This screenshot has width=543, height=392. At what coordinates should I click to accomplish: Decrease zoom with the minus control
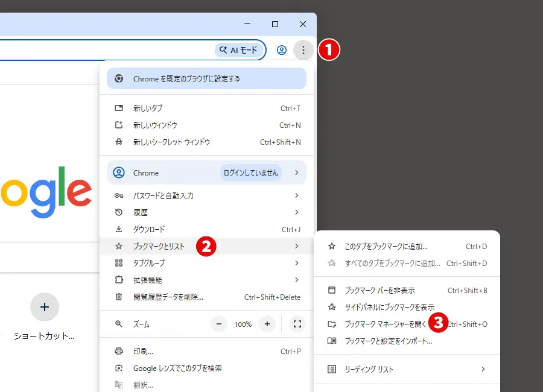(218, 324)
